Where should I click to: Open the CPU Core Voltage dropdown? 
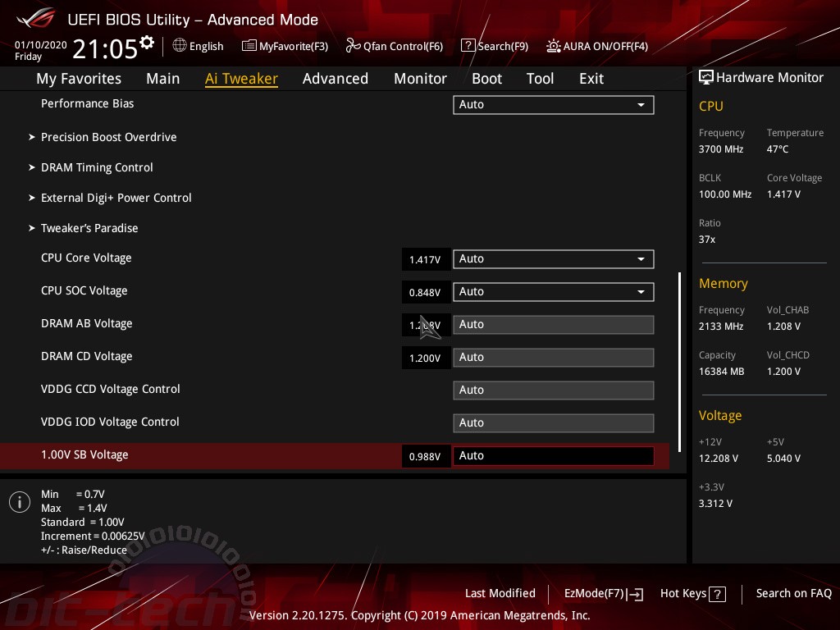point(554,259)
